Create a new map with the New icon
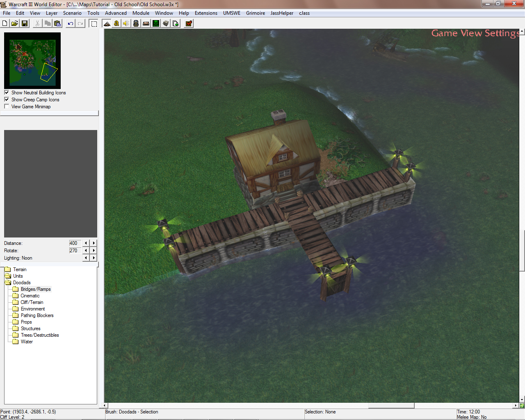 [5, 23]
